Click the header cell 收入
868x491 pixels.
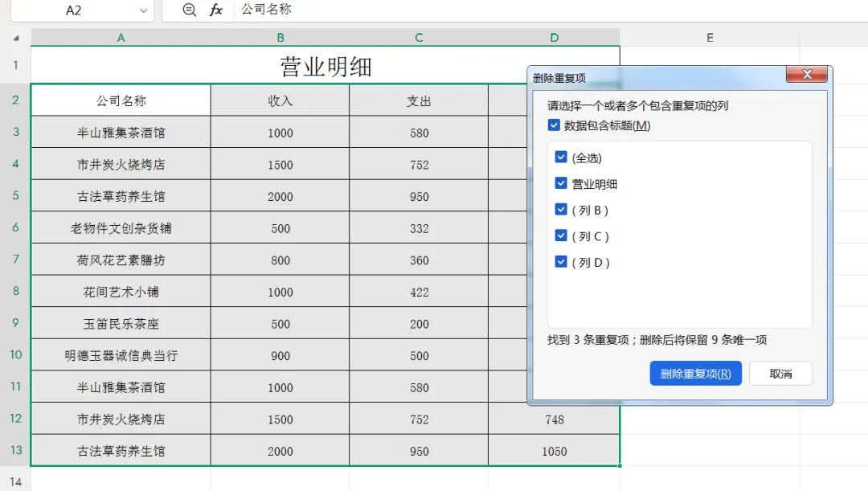click(280, 100)
